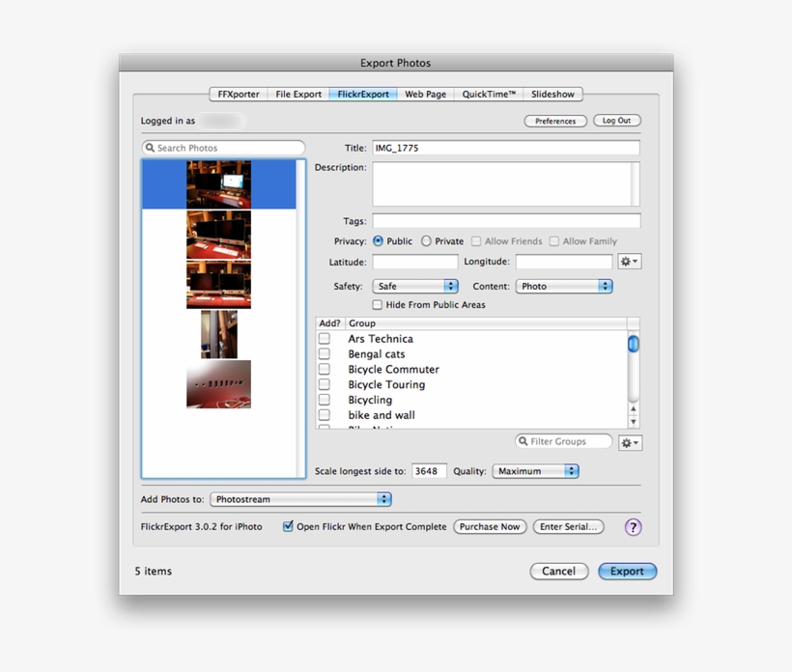Click the Ars Technica group name

(381, 339)
